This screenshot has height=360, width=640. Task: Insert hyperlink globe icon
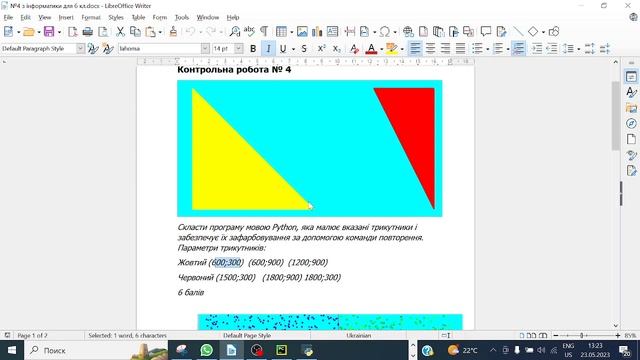408,31
